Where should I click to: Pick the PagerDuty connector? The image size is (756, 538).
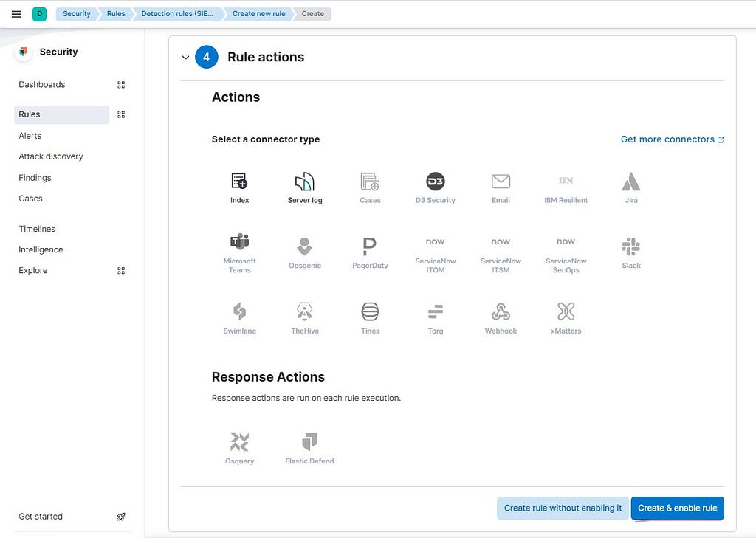coord(371,254)
